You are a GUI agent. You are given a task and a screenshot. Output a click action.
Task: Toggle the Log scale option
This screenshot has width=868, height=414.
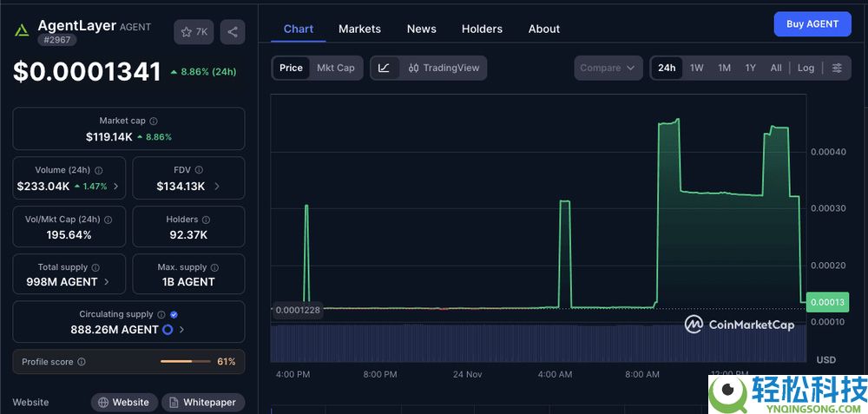point(806,68)
